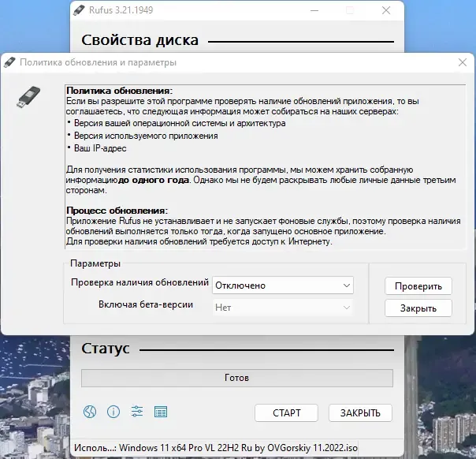Click the 'Статус' section heading
The image size is (476, 459).
(106, 348)
